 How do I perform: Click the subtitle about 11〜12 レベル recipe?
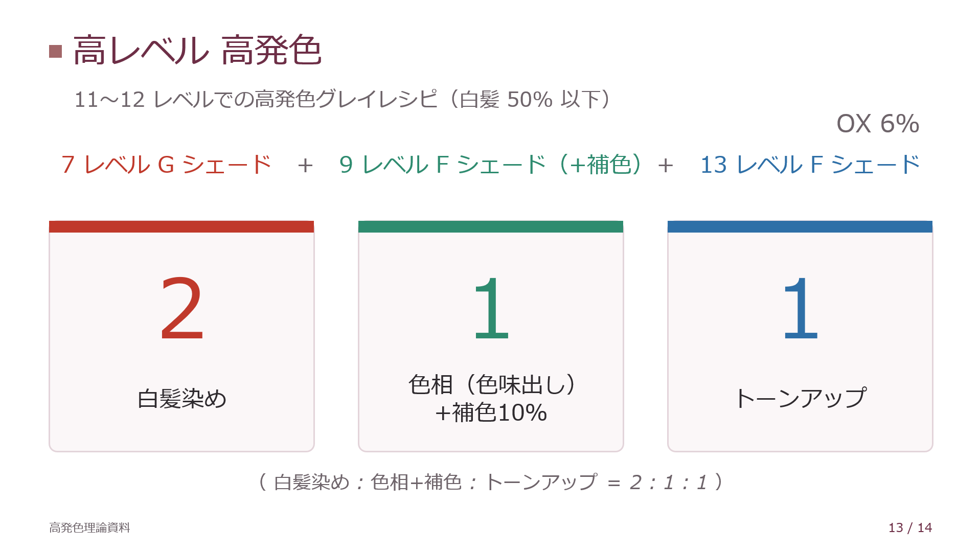[343, 99]
